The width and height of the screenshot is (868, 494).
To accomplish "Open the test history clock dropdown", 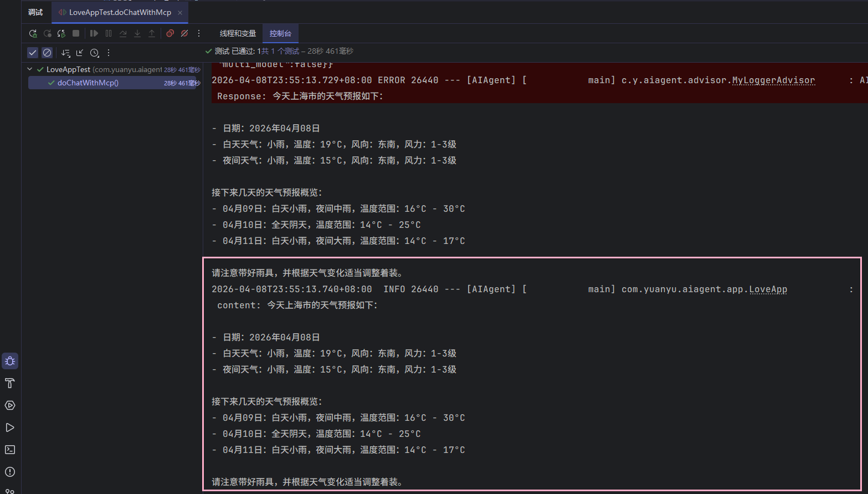I will (x=95, y=53).
